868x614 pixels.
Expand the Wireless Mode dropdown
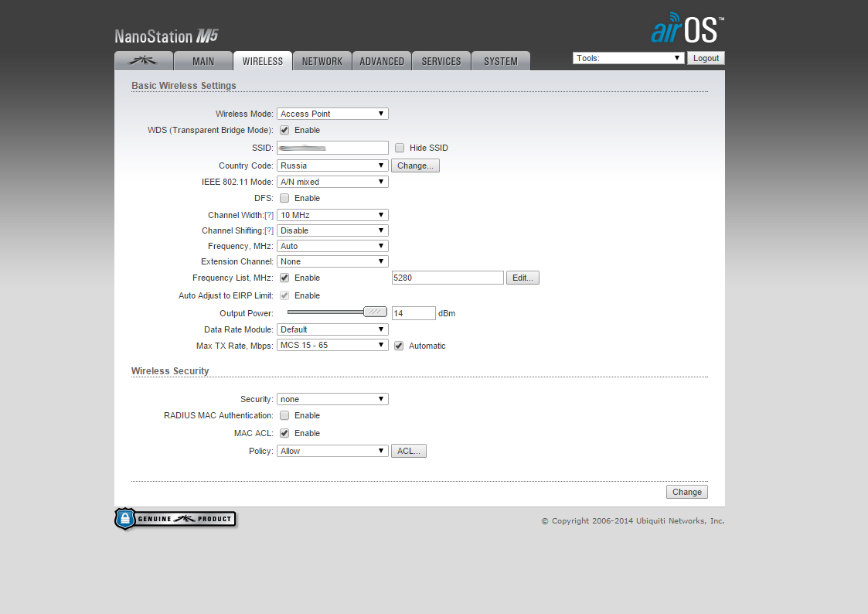(332, 114)
